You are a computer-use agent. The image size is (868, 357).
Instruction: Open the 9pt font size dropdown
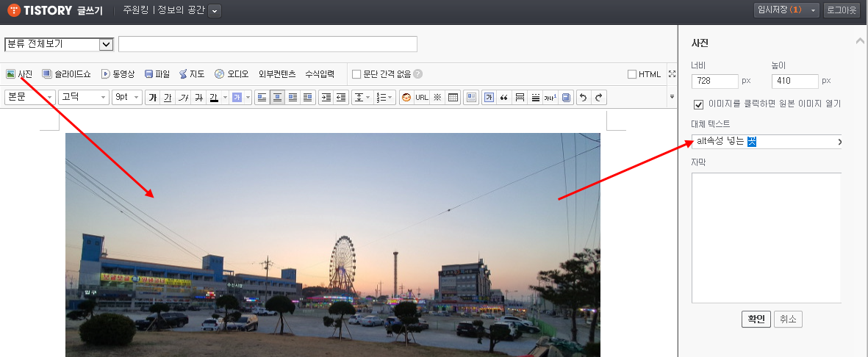click(x=126, y=98)
